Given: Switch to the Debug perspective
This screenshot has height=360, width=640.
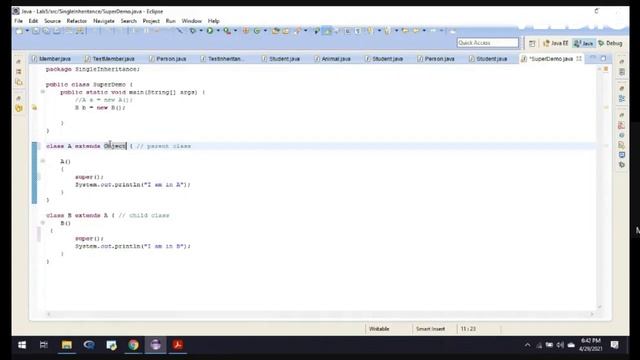Looking at the screenshot, I should click(610, 43).
